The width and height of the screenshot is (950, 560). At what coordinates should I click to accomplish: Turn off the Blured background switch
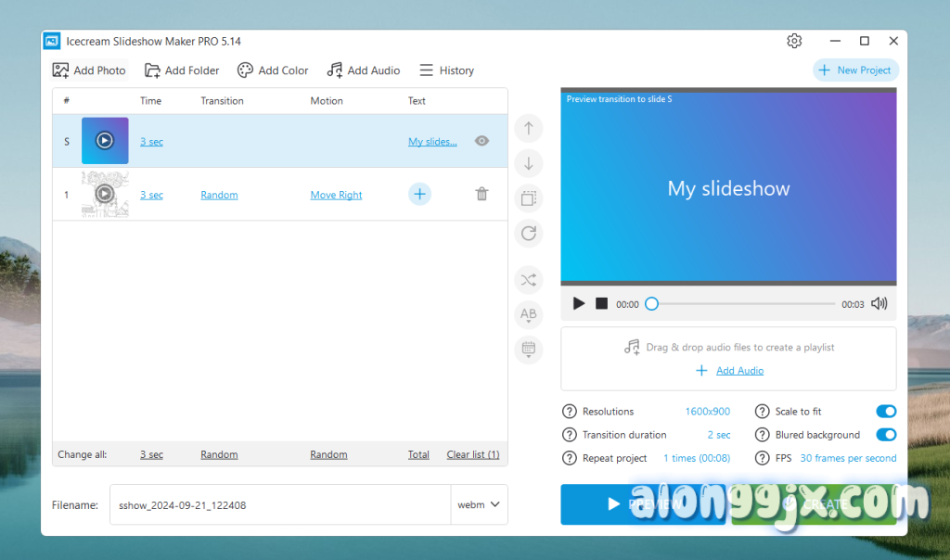click(x=885, y=435)
